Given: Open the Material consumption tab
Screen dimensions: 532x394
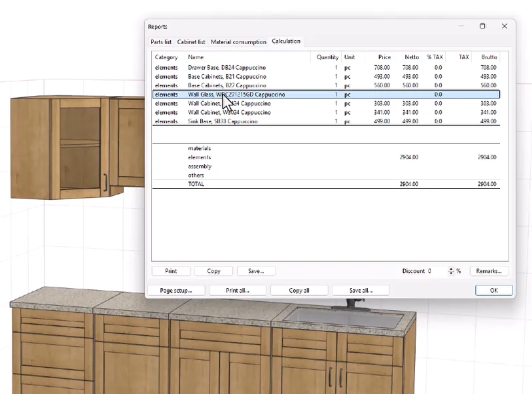Looking at the screenshot, I should pyautogui.click(x=238, y=42).
